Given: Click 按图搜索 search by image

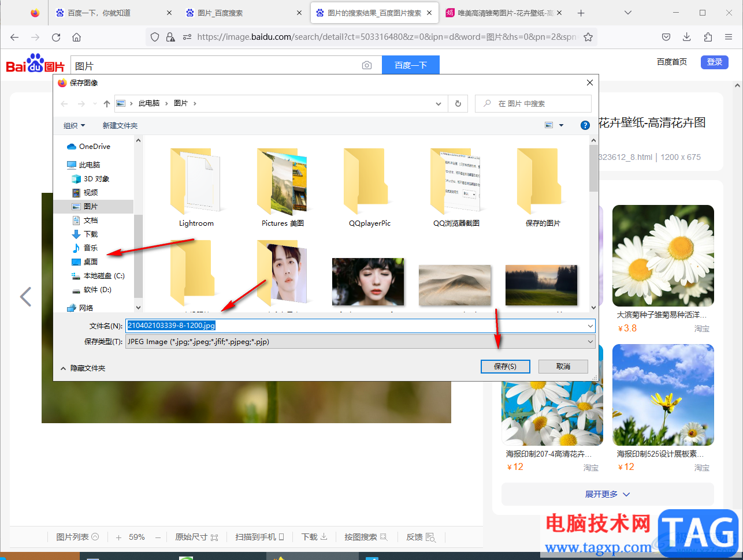Looking at the screenshot, I should [366, 537].
